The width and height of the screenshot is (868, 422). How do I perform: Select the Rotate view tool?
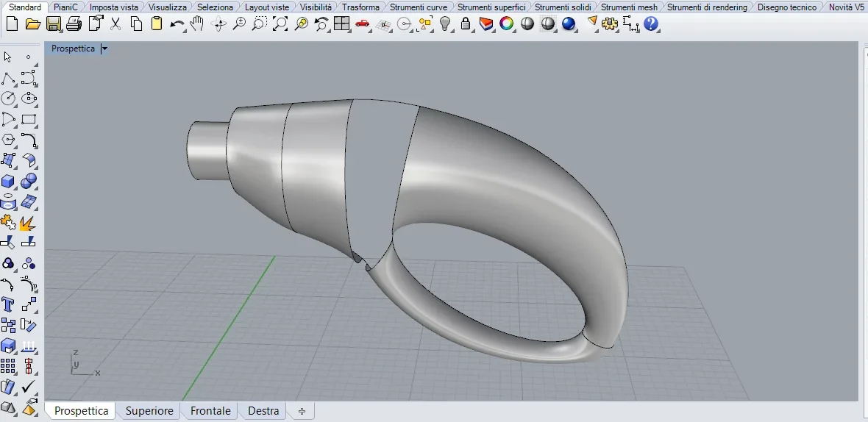point(218,24)
